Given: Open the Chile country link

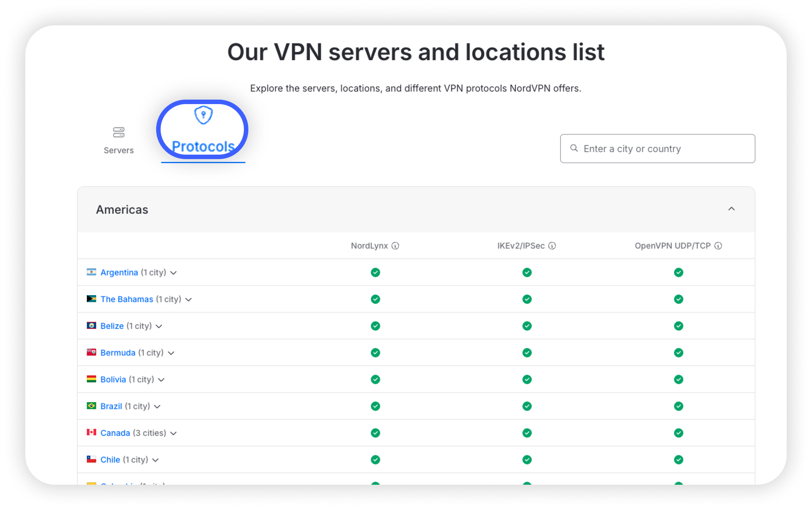Looking at the screenshot, I should (x=110, y=460).
